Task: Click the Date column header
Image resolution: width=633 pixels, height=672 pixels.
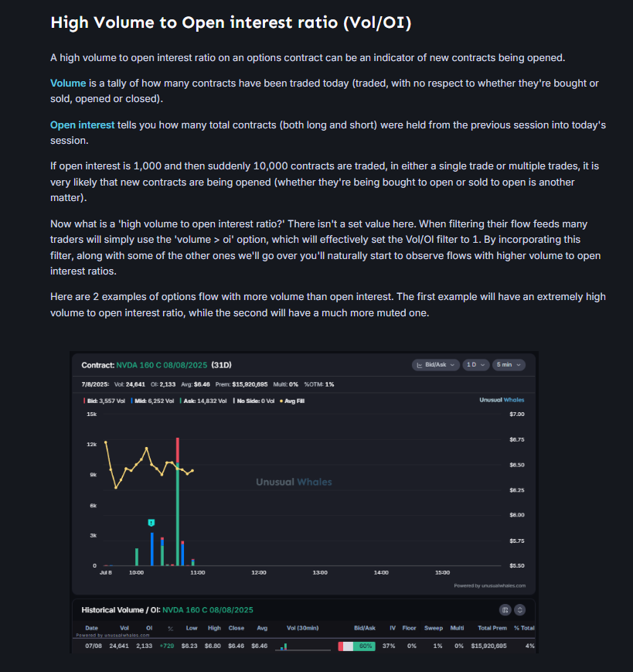Action: pos(92,628)
